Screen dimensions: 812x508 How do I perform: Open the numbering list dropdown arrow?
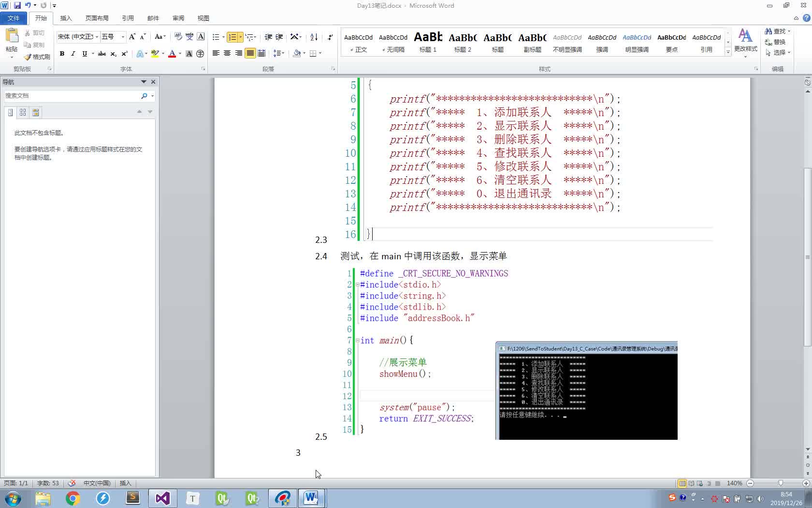[241, 37]
